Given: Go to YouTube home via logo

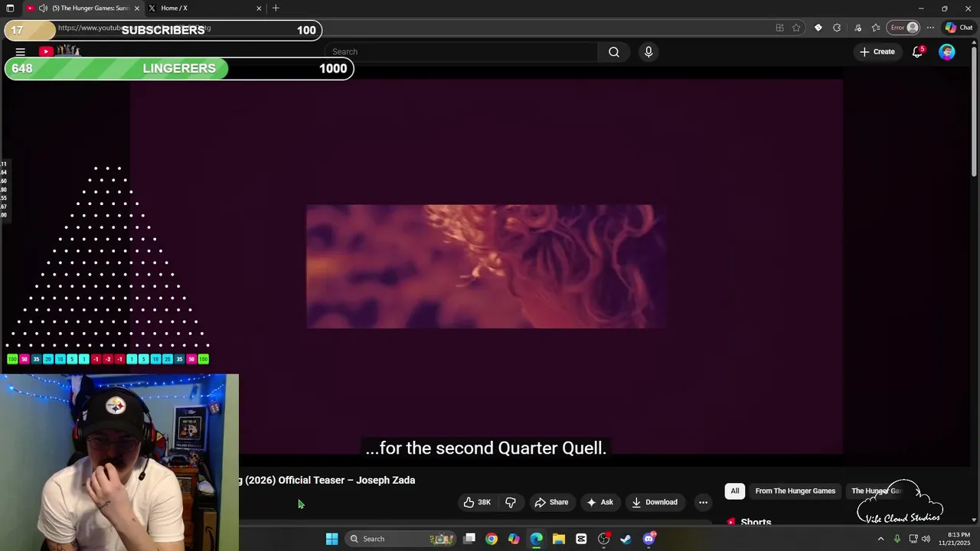Looking at the screenshot, I should [x=60, y=51].
